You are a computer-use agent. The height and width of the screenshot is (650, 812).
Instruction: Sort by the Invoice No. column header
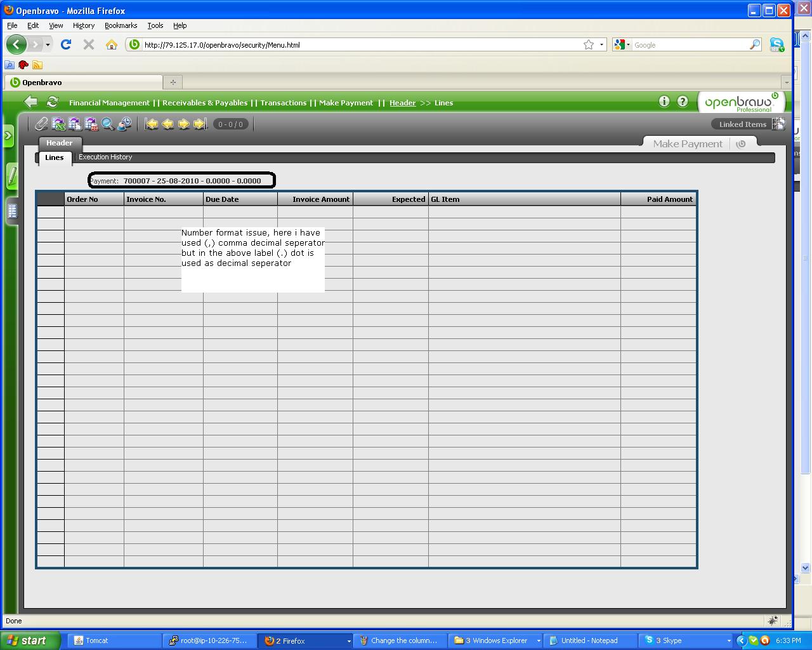164,199
